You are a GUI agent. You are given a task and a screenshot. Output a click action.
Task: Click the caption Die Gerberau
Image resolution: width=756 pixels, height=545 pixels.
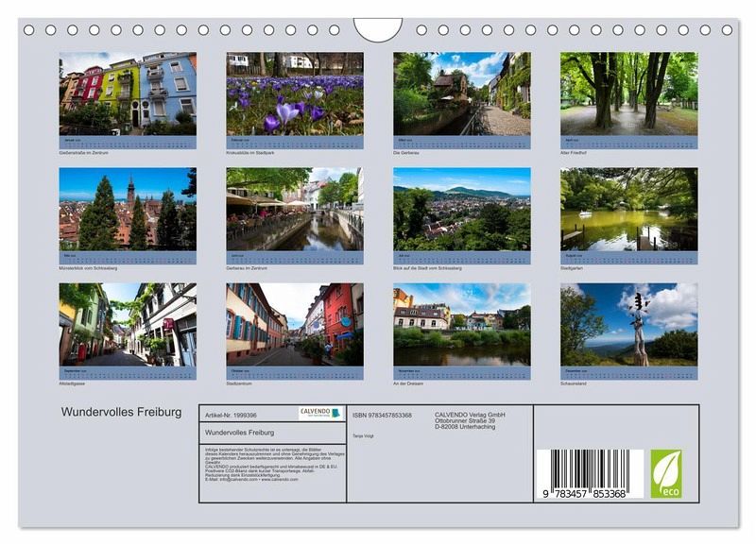(406, 153)
